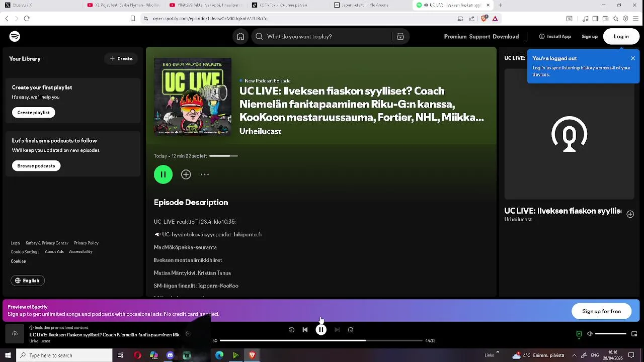The height and width of the screenshot is (362, 644).
Task: Open mini player icon
Action: [x=634, y=334]
